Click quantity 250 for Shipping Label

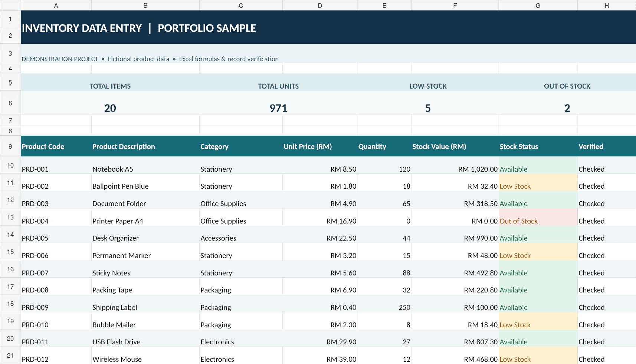pos(384,304)
